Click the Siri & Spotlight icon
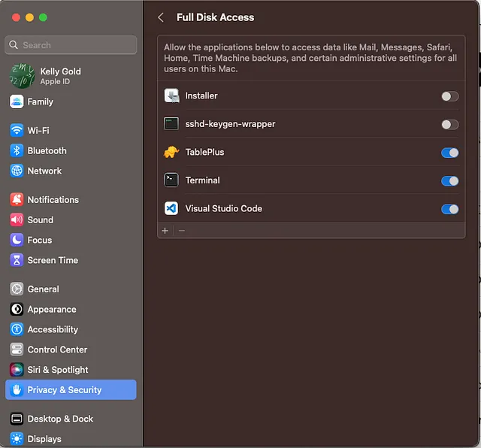This screenshot has width=481, height=448. click(17, 370)
